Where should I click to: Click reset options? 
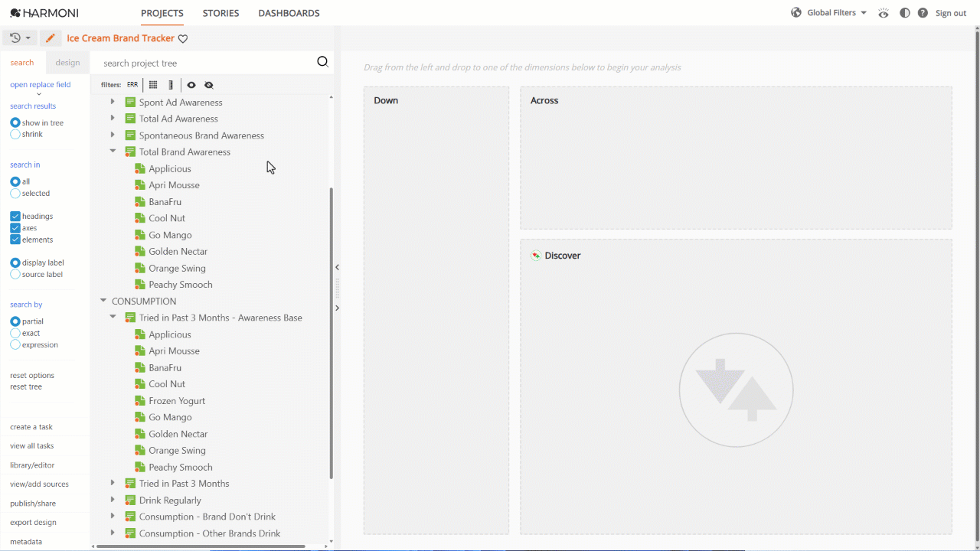click(32, 375)
